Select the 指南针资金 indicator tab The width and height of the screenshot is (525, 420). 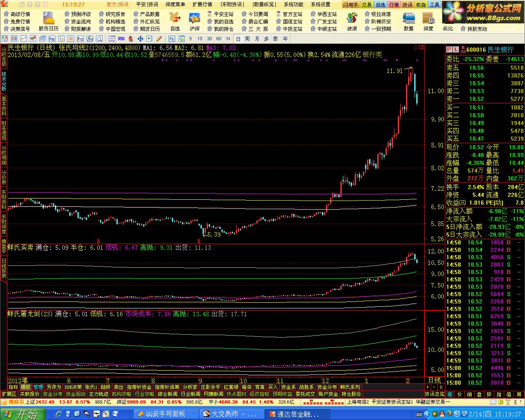[139, 387]
